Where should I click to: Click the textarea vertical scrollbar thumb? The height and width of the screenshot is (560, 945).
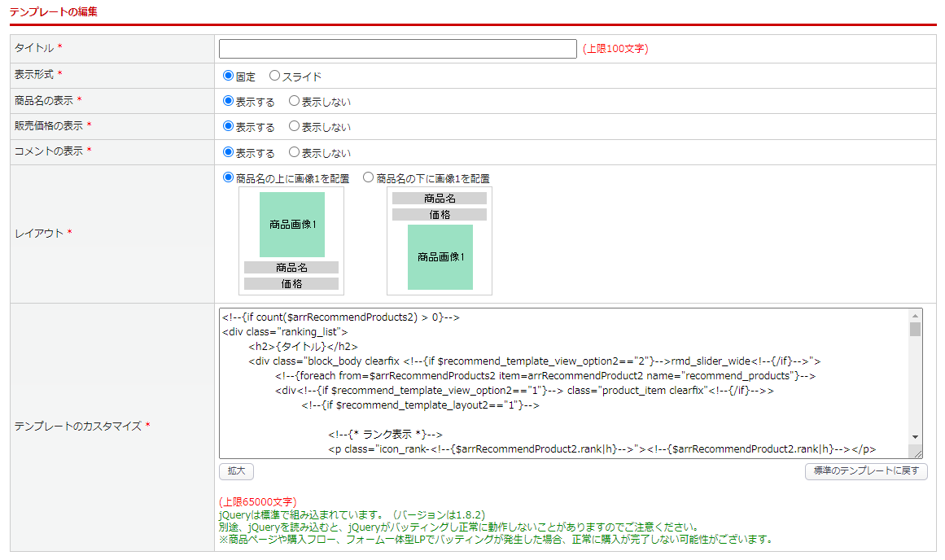coord(916,330)
